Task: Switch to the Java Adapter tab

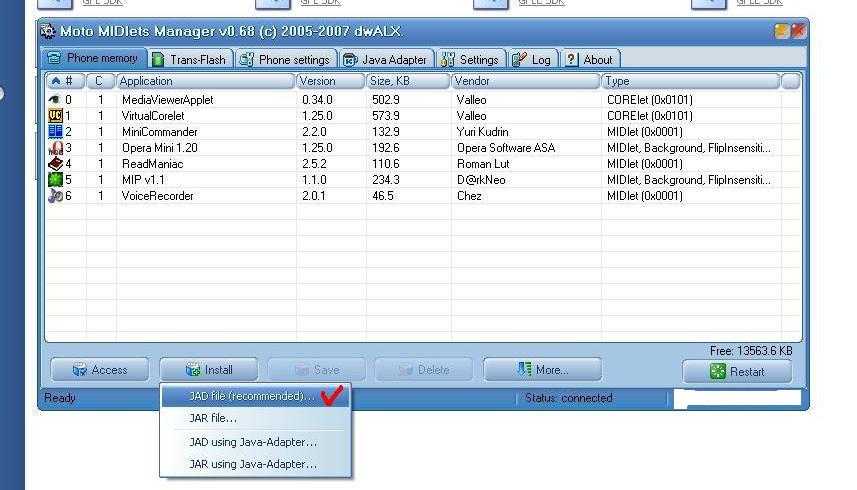Action: [386, 59]
